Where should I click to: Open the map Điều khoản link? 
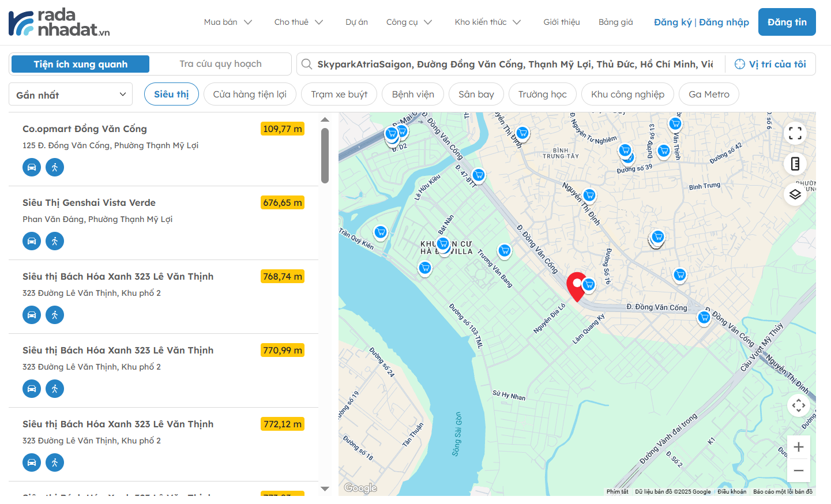click(x=732, y=492)
